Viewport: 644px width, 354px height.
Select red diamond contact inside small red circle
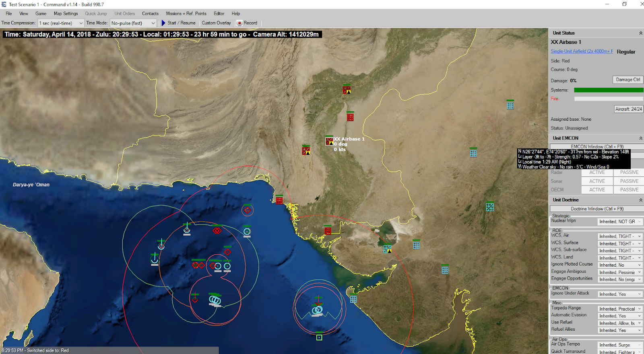click(x=248, y=210)
